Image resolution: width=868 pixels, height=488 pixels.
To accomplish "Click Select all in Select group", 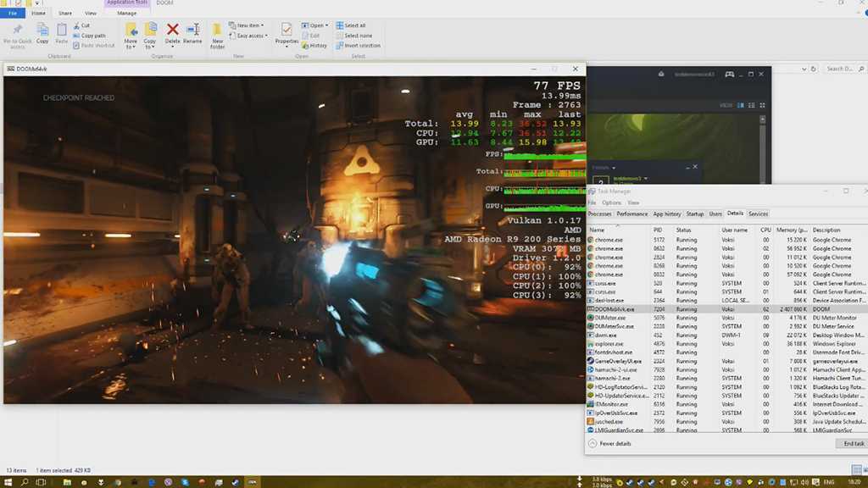I will (350, 25).
